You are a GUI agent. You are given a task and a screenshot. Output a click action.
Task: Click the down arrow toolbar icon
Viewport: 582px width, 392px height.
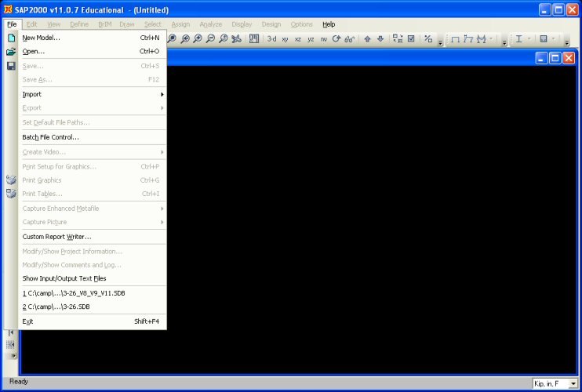(x=380, y=38)
